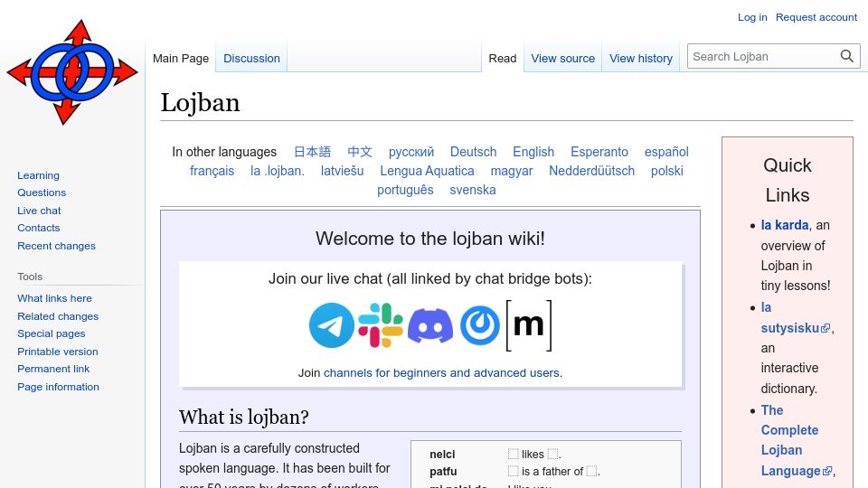Switch language to русский
Screen dimensions: 868x488
tap(411, 152)
